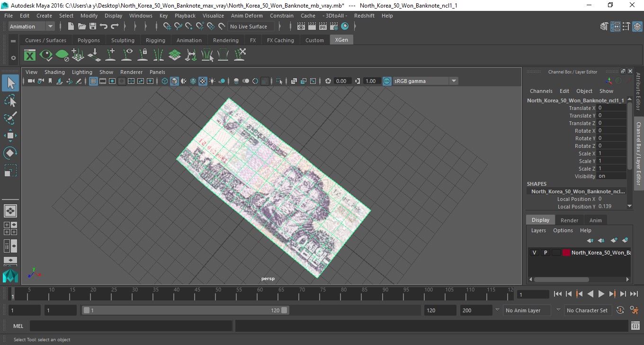Image resolution: width=644 pixels, height=345 pixels.
Task: Toggle isolate select in viewport
Action: point(279,81)
